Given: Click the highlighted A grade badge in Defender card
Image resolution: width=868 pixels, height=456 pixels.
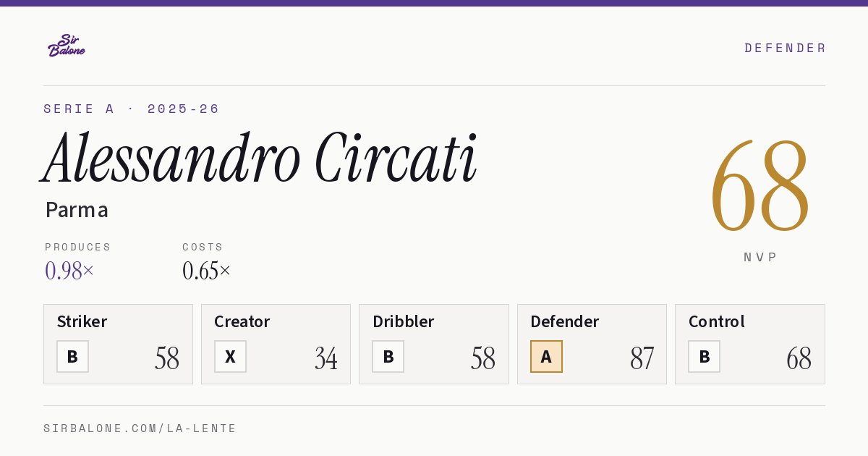Looking at the screenshot, I should click(x=546, y=357).
